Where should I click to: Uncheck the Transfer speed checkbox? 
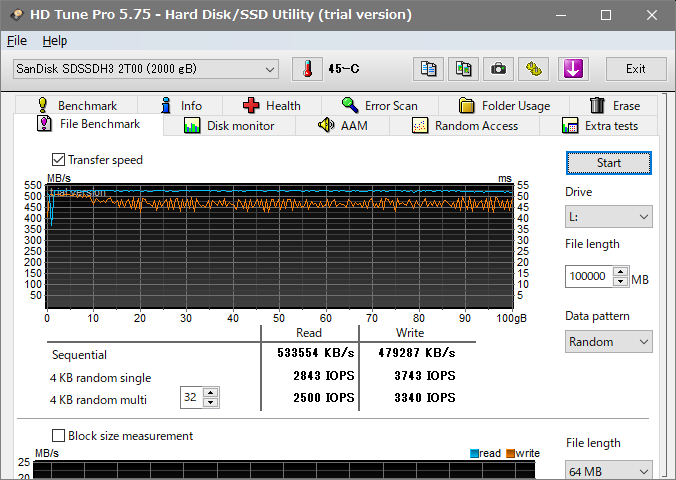[58, 160]
